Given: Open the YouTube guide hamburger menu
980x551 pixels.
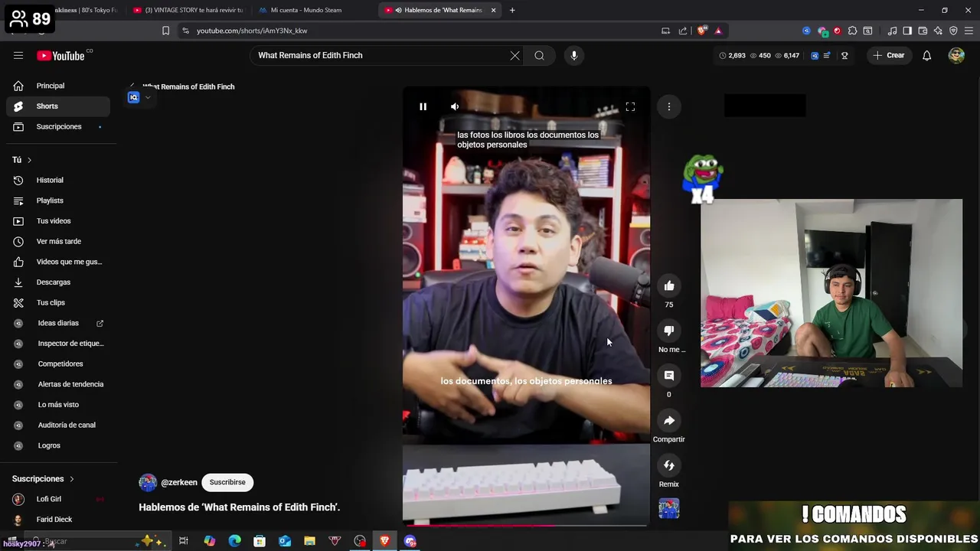Looking at the screenshot, I should 18,55.
